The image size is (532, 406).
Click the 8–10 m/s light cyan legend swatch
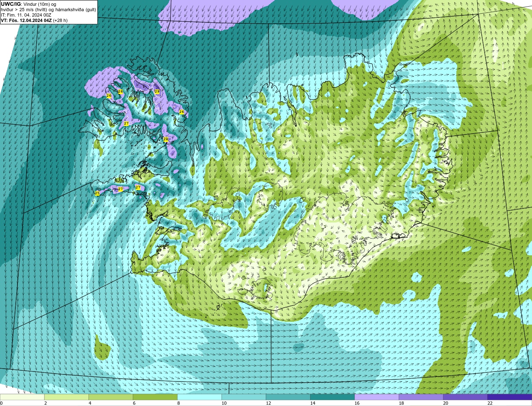click(x=199, y=397)
